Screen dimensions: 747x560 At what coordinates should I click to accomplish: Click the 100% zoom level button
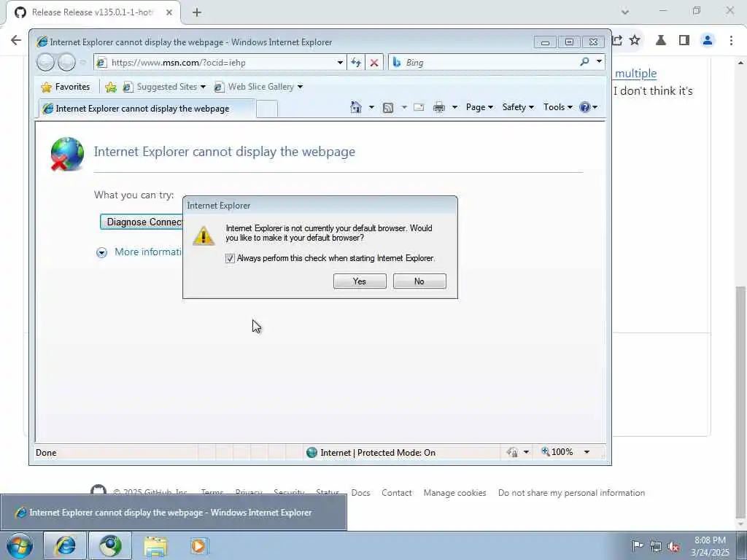(558, 452)
